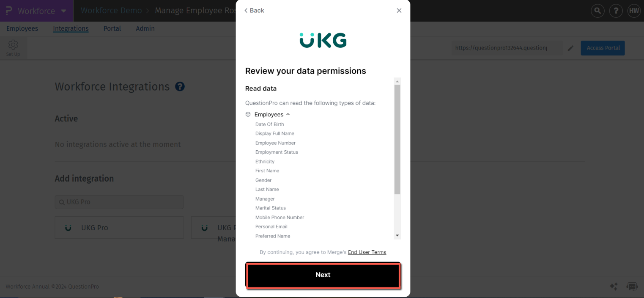Open the search using the magnifier icon

(597, 11)
